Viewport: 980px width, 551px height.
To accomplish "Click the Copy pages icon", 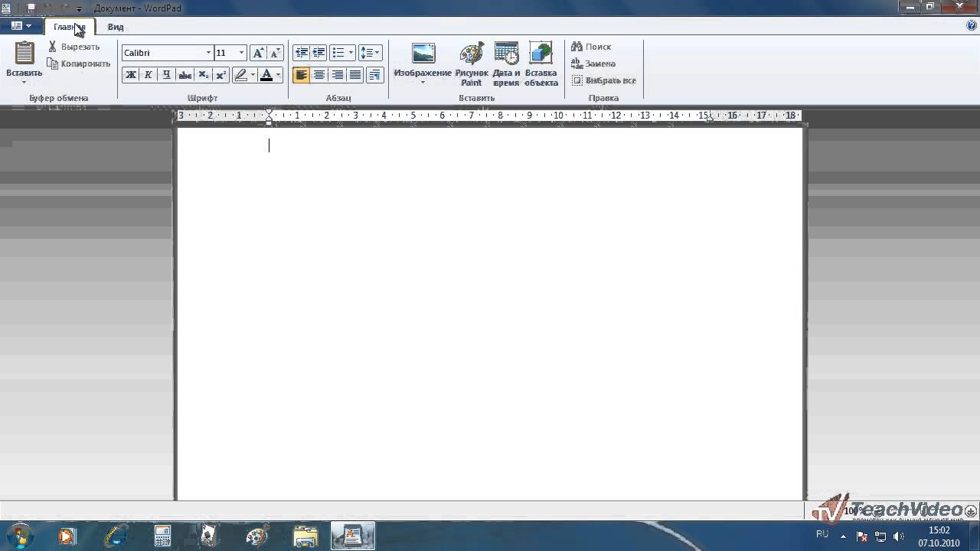I will tap(52, 64).
